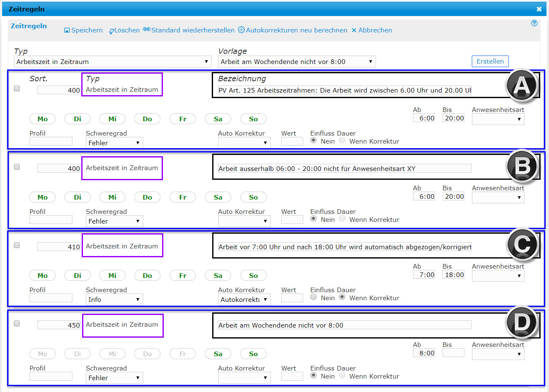Click Profil field in Wochenende rule
Viewport: 549px width, 392px height.
coord(51,376)
